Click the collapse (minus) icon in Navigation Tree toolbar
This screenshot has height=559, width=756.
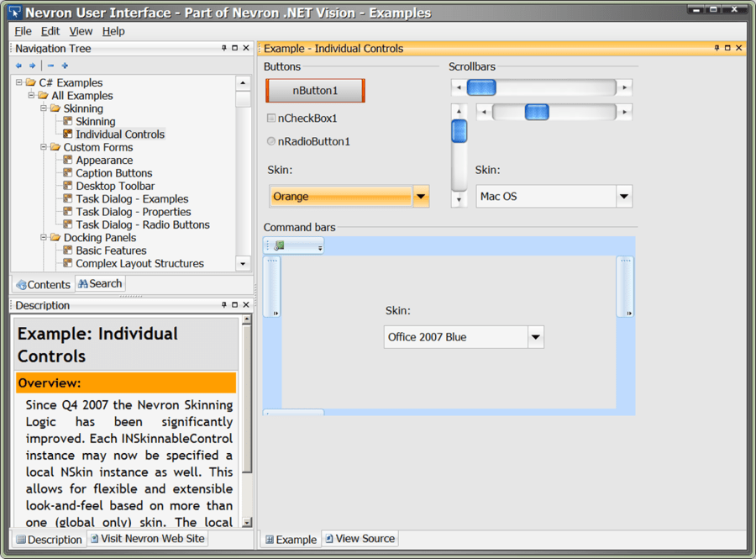49,64
